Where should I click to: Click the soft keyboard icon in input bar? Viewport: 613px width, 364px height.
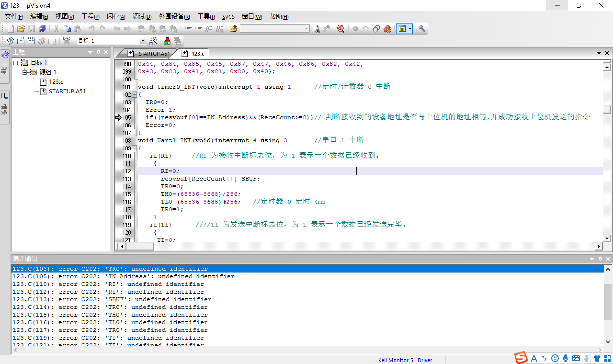click(x=576, y=358)
